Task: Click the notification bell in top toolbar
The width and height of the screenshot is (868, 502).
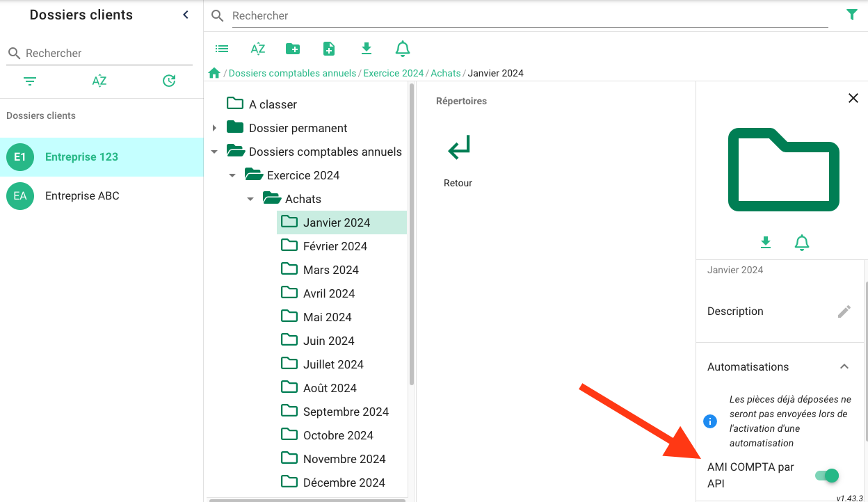Action: click(x=403, y=49)
